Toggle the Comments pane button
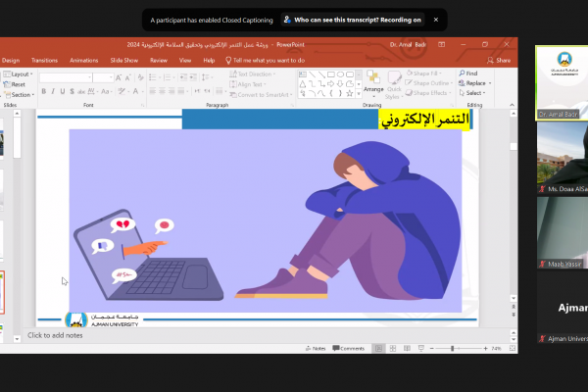 tap(348, 349)
